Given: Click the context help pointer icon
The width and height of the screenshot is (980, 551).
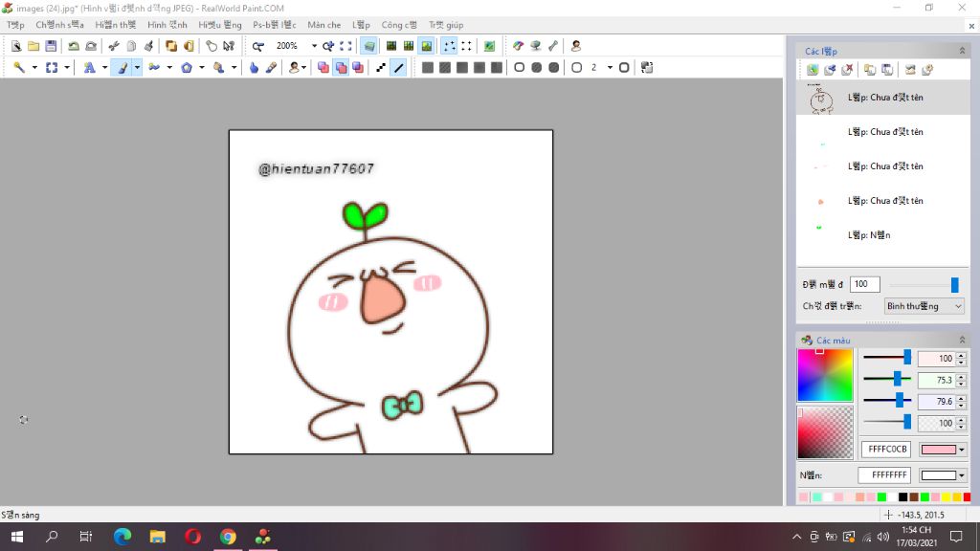Looking at the screenshot, I should (x=229, y=46).
